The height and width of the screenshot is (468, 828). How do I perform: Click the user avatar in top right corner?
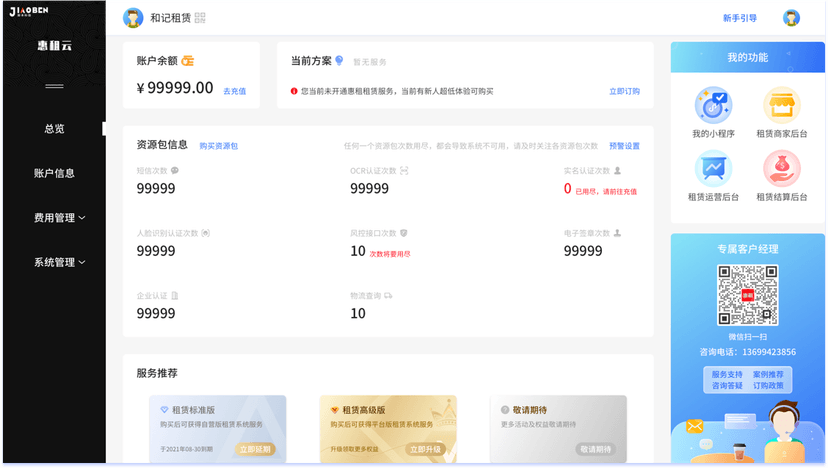coord(791,18)
